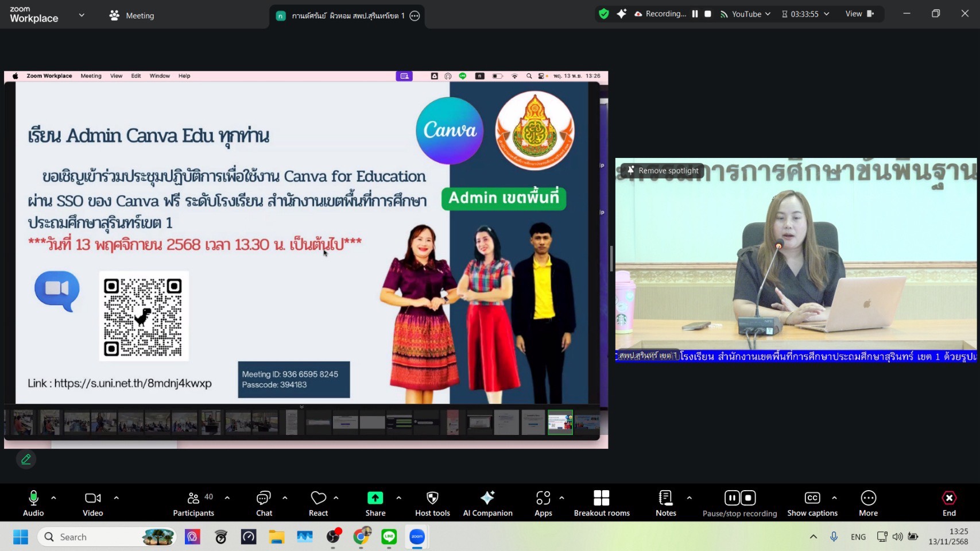Screen dimensions: 980x551
Task: Expand audio options arrow next to Audio
Action: 53,498
